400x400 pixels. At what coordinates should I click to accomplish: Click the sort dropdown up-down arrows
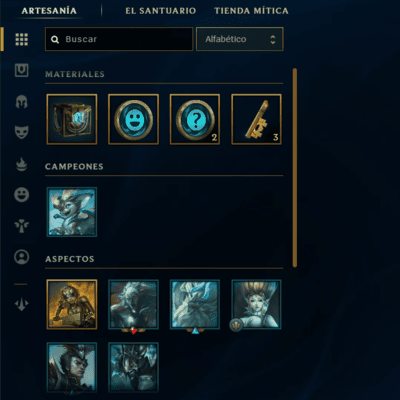click(273, 39)
